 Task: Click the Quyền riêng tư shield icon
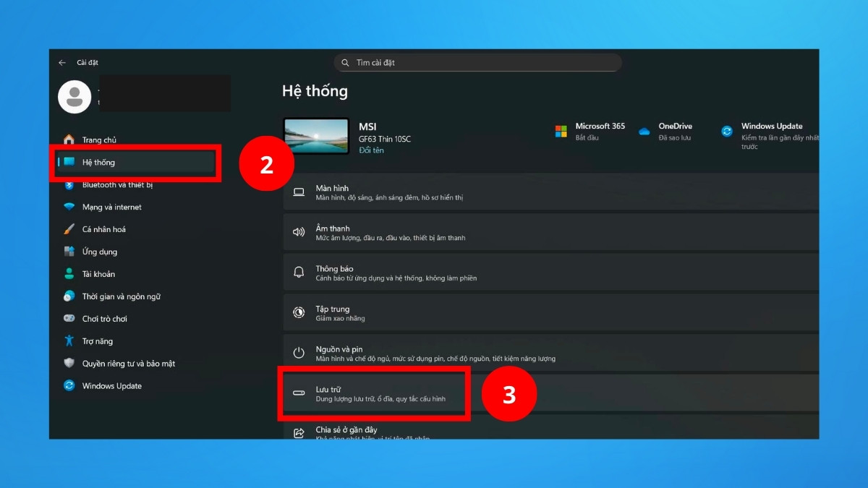pyautogui.click(x=69, y=364)
